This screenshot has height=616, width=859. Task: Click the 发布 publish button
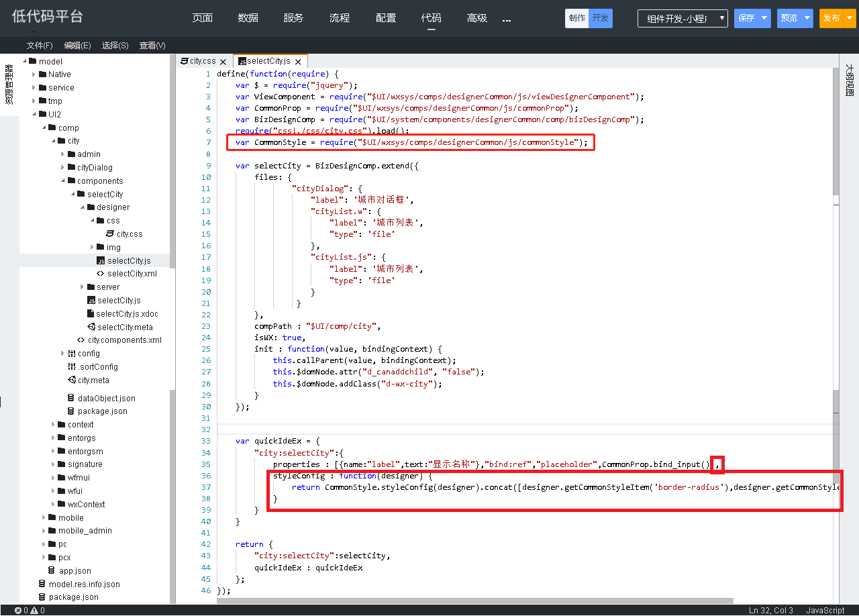[x=831, y=18]
